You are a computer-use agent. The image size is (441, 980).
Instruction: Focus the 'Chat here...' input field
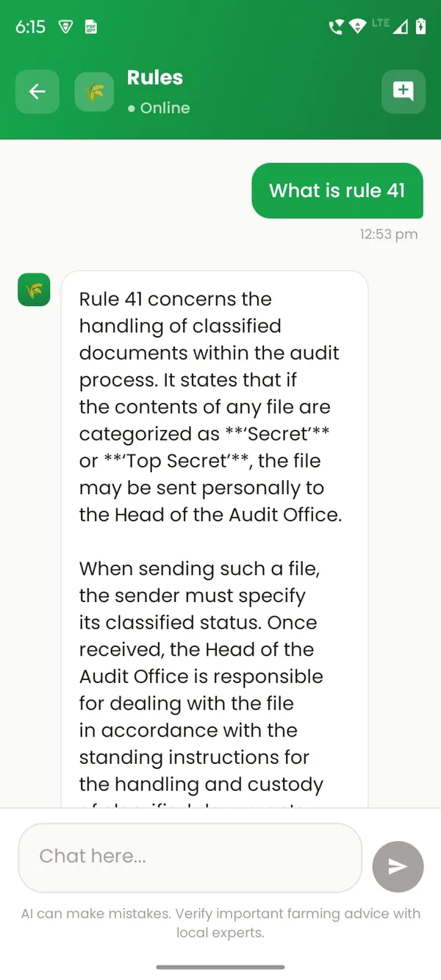(190, 857)
